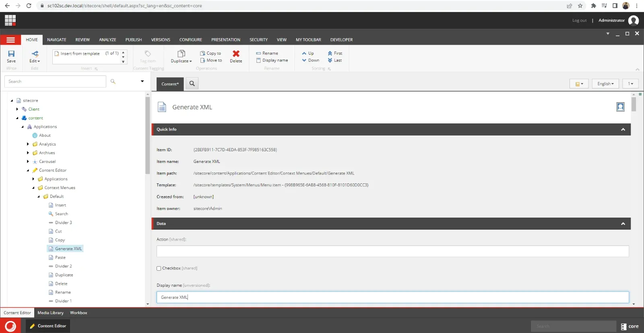Move item Down in sorting
The height and width of the screenshot is (333, 644).
coord(310,60)
